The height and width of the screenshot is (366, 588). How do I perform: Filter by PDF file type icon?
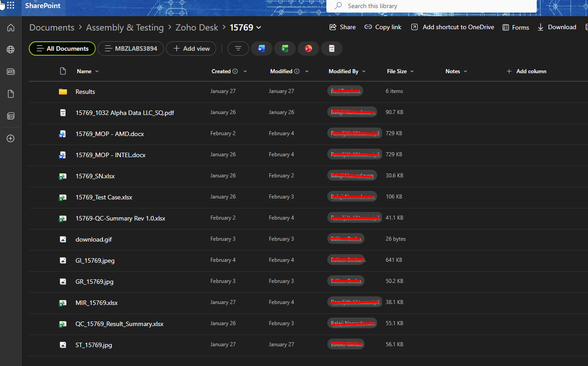pos(332,49)
